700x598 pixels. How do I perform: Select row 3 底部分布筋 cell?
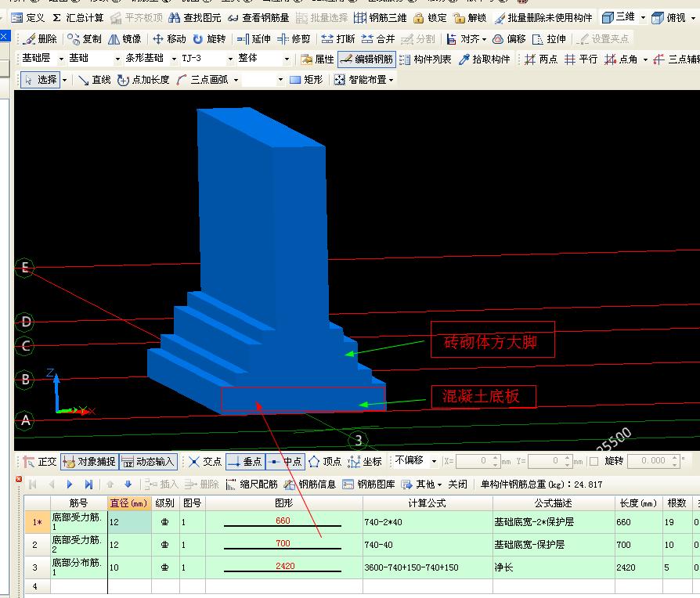(x=78, y=567)
